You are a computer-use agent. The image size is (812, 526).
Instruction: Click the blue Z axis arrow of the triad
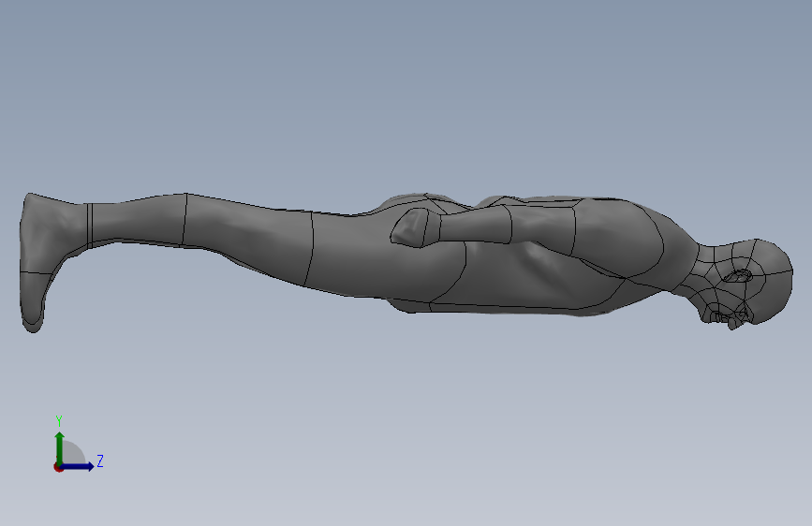pos(78,466)
